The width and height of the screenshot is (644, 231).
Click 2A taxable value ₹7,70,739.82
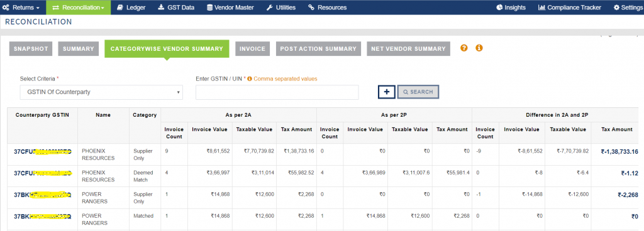point(258,151)
